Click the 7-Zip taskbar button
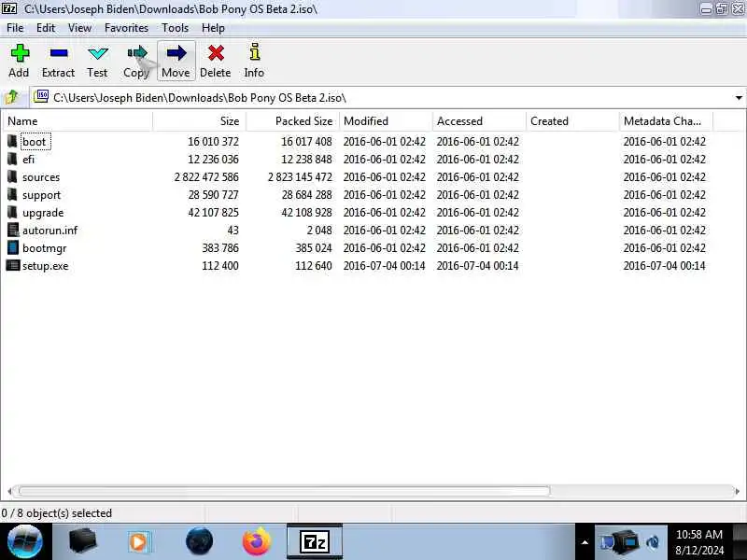 [x=315, y=542]
